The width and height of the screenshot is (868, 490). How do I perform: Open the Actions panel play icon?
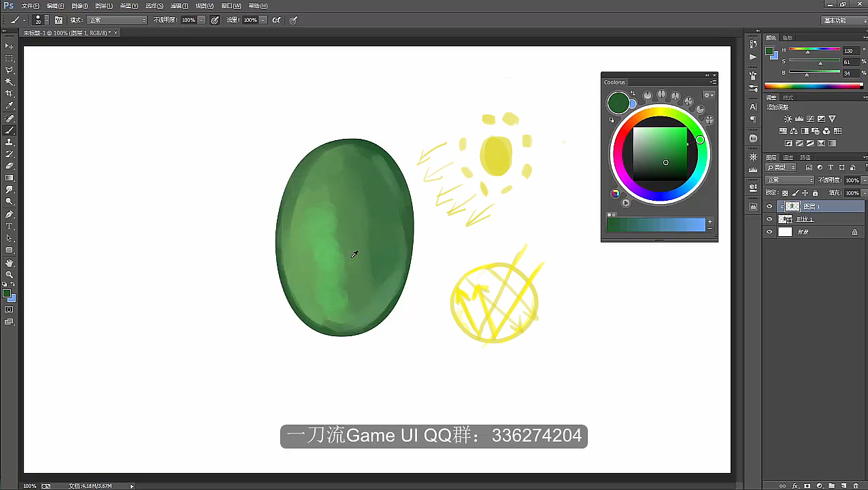pyautogui.click(x=753, y=57)
